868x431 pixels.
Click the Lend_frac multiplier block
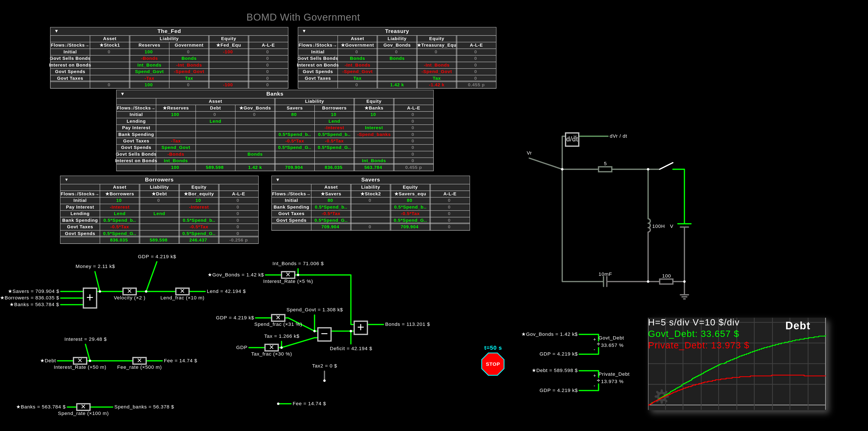182,291
